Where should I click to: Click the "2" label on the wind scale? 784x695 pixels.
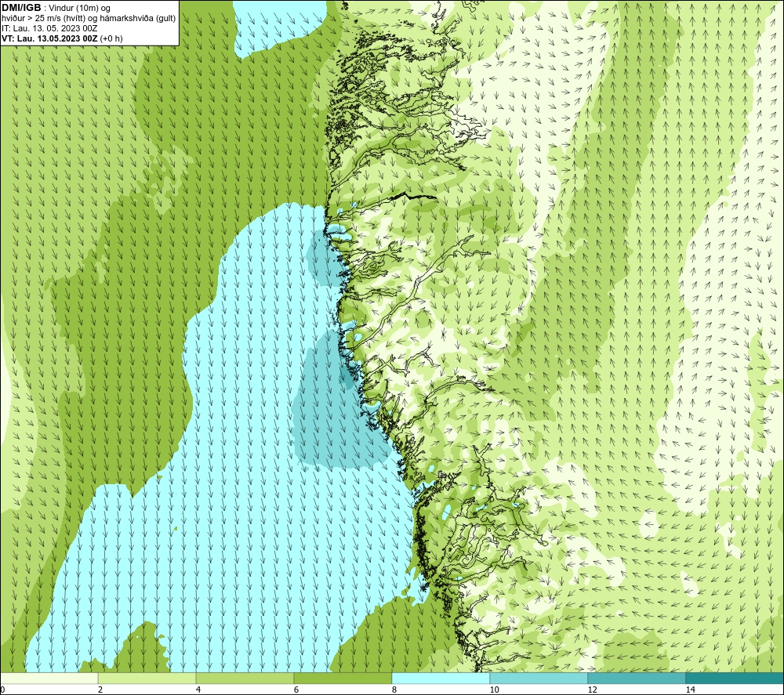(x=100, y=690)
